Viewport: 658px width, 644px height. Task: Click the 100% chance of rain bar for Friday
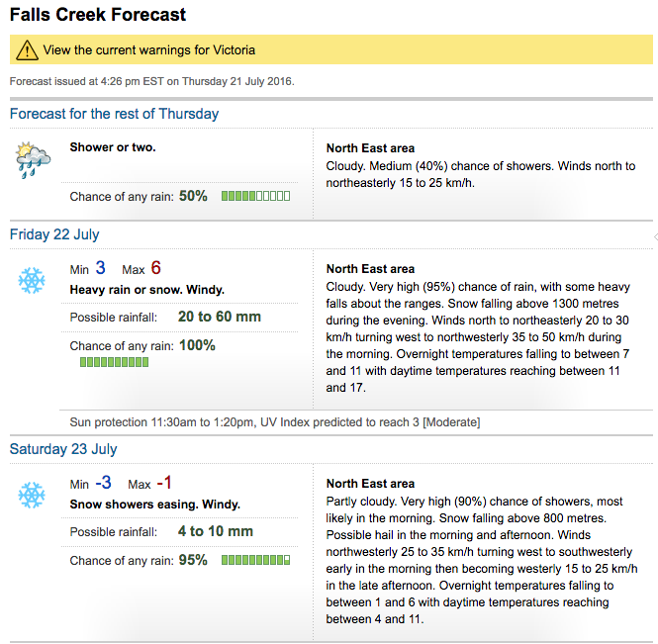[x=114, y=362]
